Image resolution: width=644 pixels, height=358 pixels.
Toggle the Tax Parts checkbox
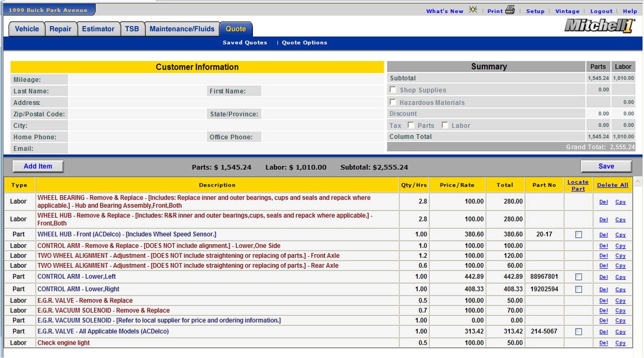click(411, 125)
